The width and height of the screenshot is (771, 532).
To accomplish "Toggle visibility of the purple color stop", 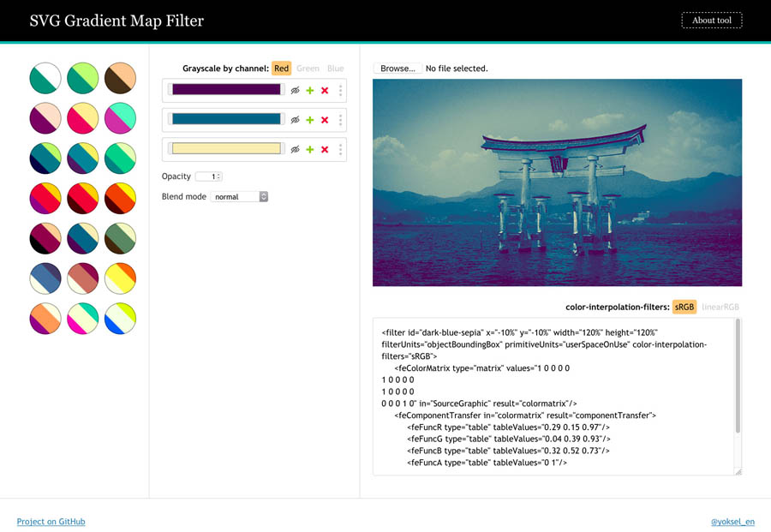I will (295, 90).
